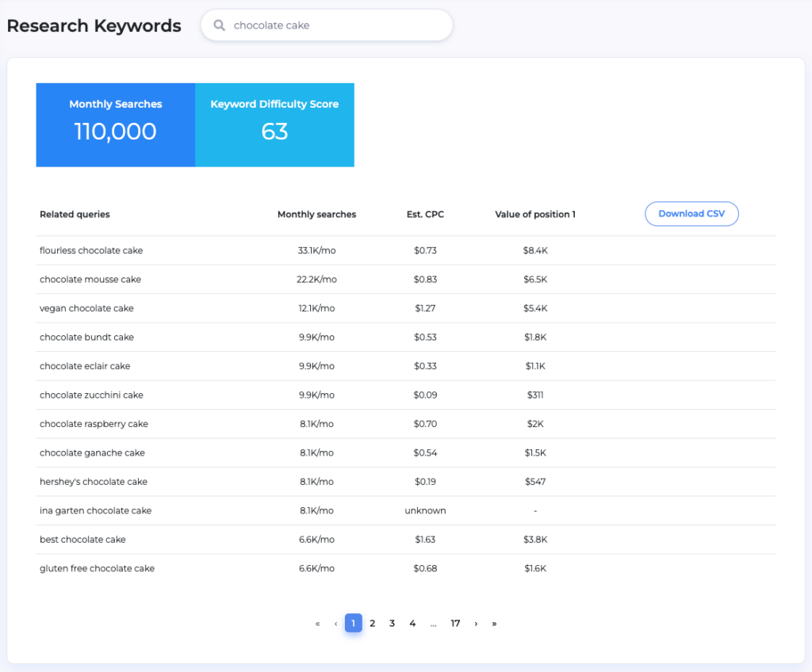Click the $311 position value
Screen dimensions: 812x672
(x=535, y=395)
